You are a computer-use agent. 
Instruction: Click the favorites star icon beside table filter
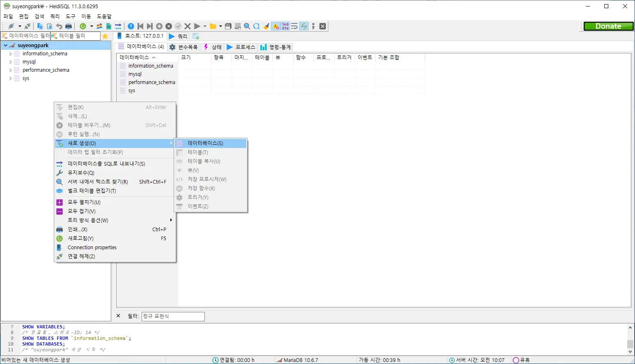(105, 36)
